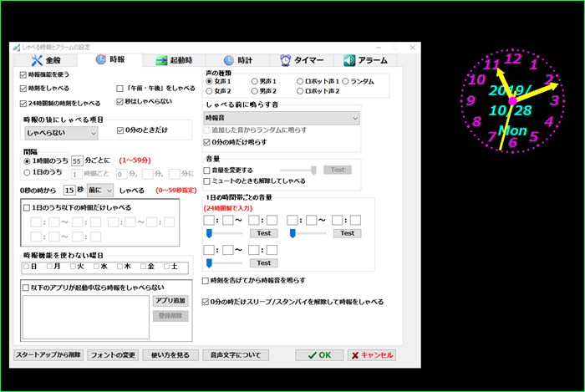The image size is (585, 392).
Task: Open the 前に timing dropdown
Action: pyautogui.click(x=100, y=191)
